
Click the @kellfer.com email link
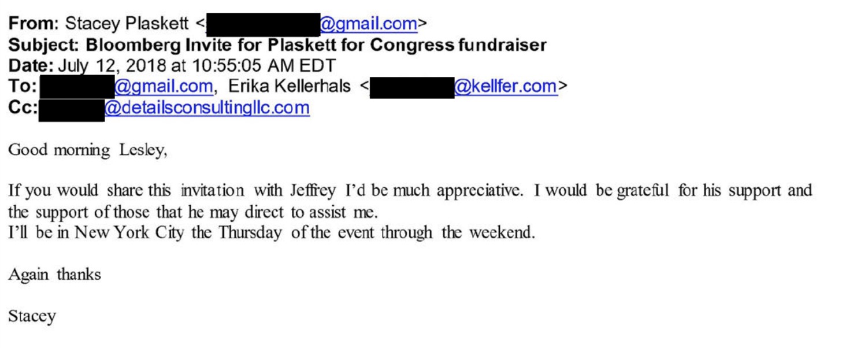tap(506, 87)
